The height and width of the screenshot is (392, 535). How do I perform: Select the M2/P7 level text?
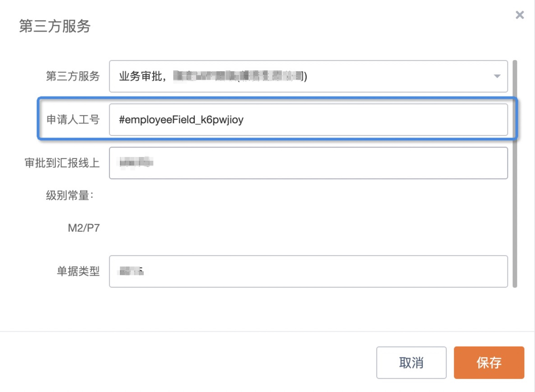(84, 228)
